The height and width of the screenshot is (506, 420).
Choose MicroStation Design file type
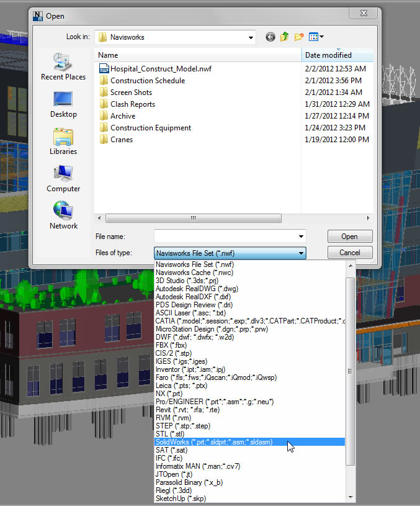249,329
